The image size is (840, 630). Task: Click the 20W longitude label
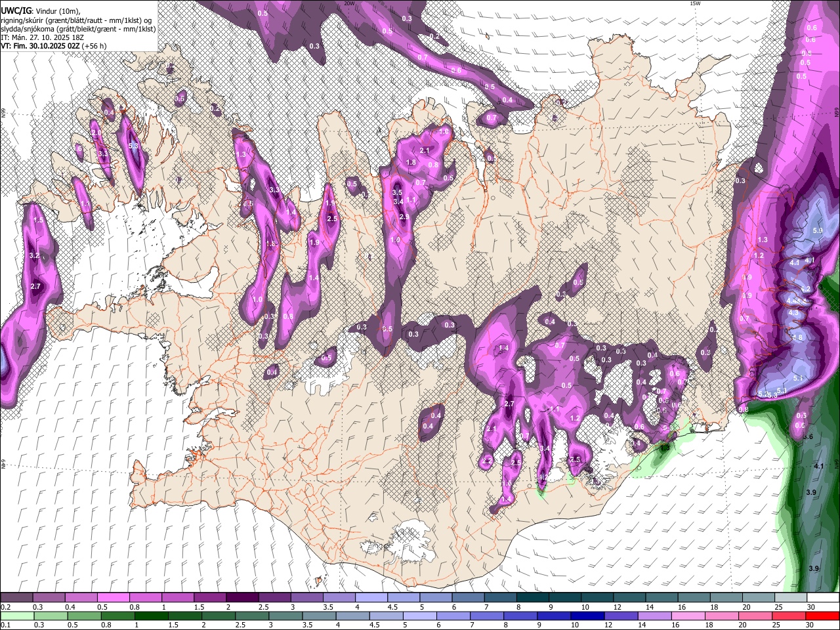point(349,3)
